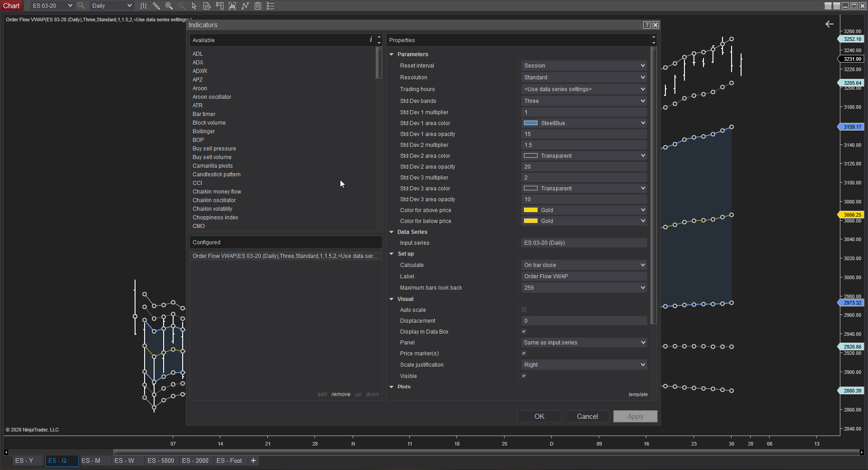Click the remove link under Configured
Viewport: 868px width, 470px height.
tap(341, 394)
